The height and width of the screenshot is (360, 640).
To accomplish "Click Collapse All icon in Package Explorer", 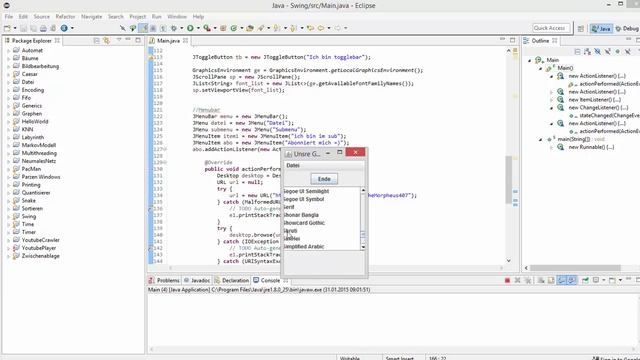I will pyautogui.click(x=96, y=40).
